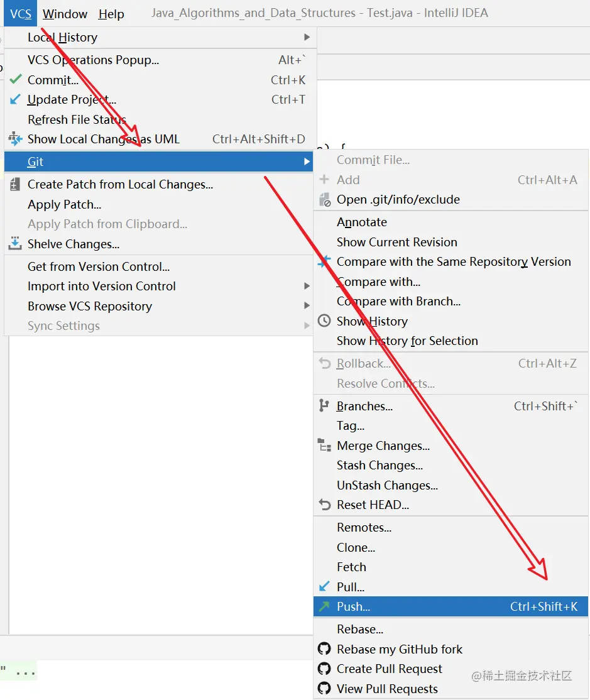The width and height of the screenshot is (590, 700).
Task: Click Resolve Conflicts disabled entry
Action: (x=451, y=383)
